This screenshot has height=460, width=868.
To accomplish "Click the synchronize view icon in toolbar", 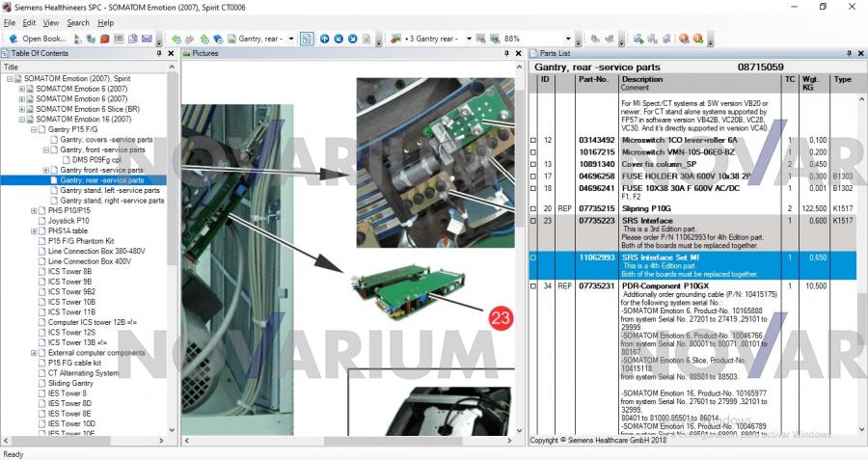I will 306,39.
